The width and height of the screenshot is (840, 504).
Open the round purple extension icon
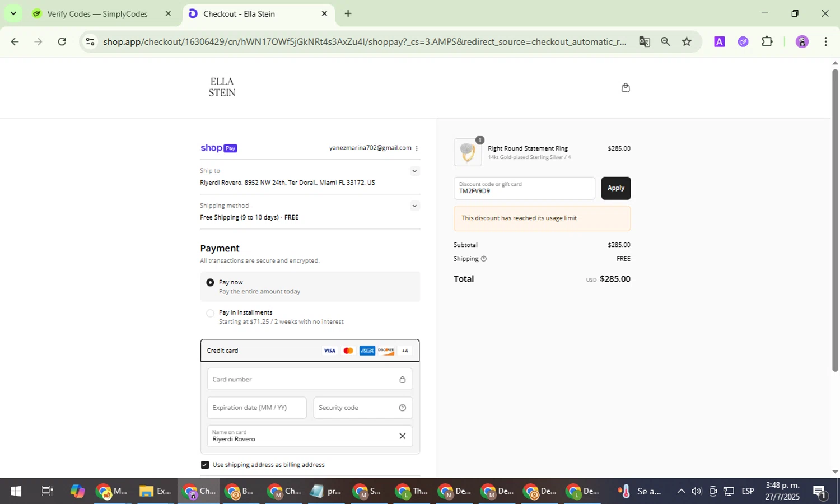(743, 41)
